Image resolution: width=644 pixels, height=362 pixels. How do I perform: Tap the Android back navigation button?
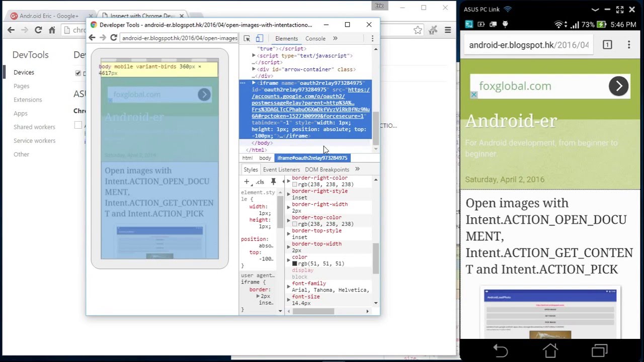click(x=500, y=350)
